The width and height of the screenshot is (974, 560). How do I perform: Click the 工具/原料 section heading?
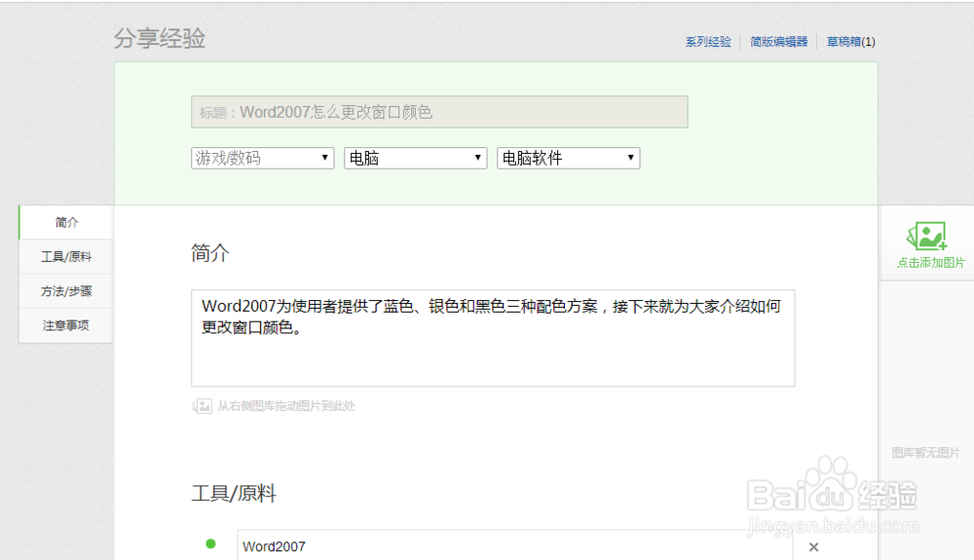(234, 494)
